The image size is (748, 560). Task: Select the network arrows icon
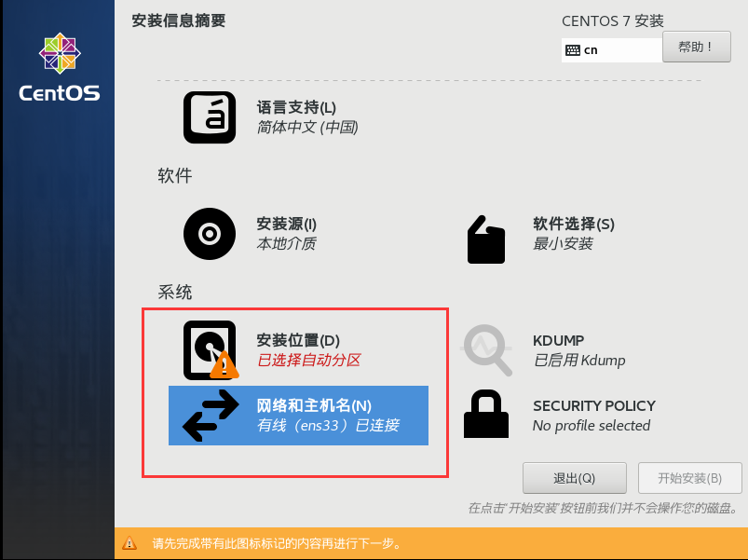[211, 416]
